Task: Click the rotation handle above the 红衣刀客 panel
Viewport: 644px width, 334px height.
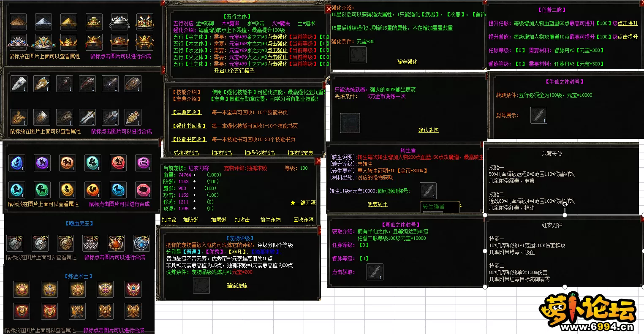Action: pyautogui.click(x=565, y=204)
